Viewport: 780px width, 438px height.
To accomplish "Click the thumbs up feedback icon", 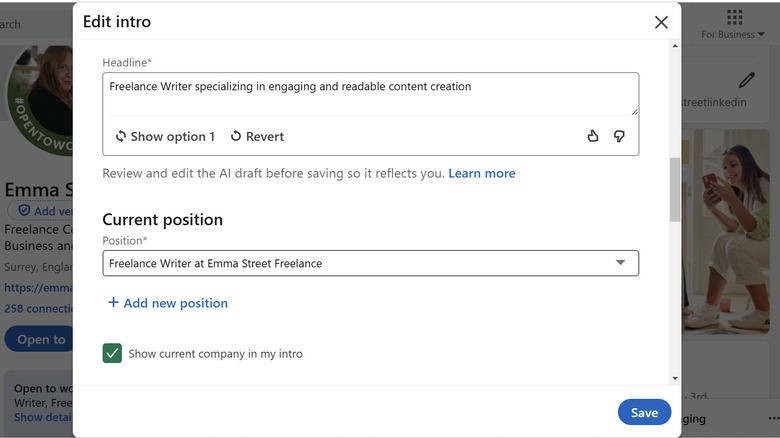I will click(x=593, y=136).
